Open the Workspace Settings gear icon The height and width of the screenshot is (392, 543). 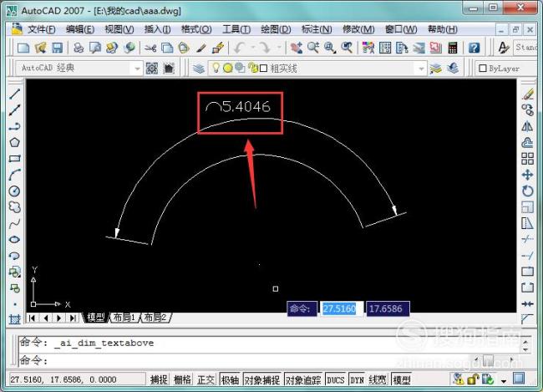[x=152, y=69]
